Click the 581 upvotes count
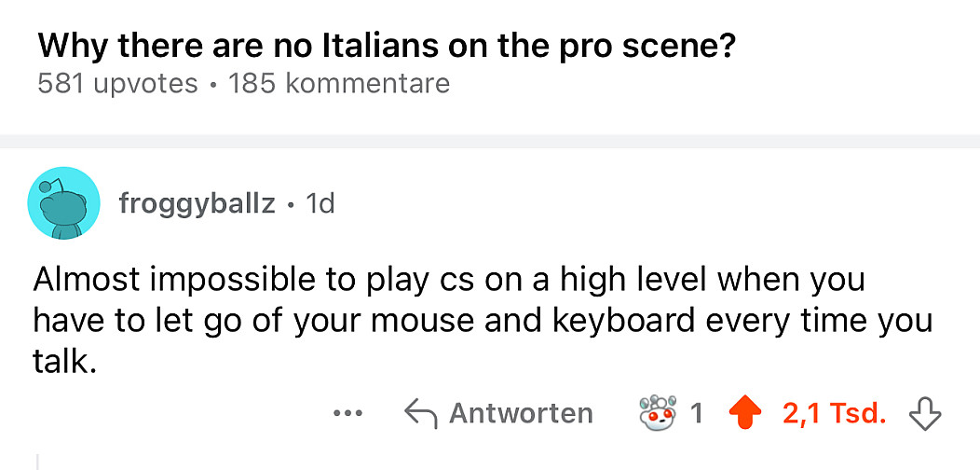This screenshot has height=470, width=980. (x=117, y=84)
